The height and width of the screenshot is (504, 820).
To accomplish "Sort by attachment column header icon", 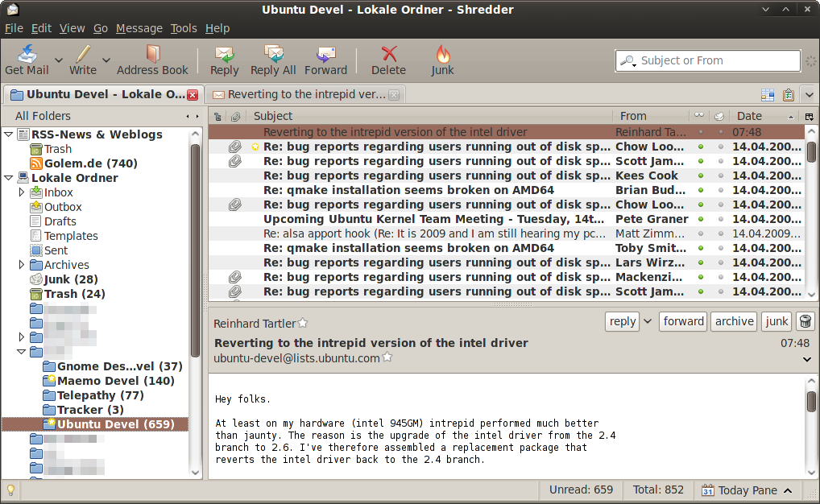I will coord(236,116).
